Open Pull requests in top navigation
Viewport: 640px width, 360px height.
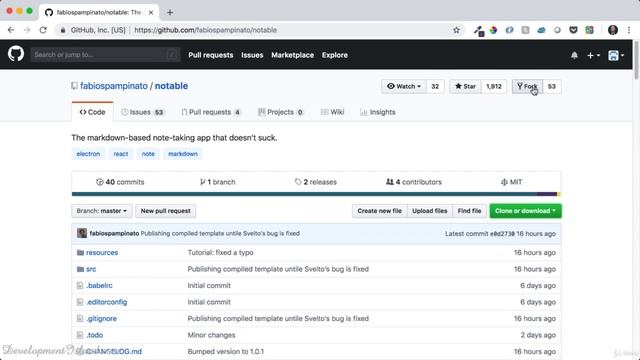(211, 55)
